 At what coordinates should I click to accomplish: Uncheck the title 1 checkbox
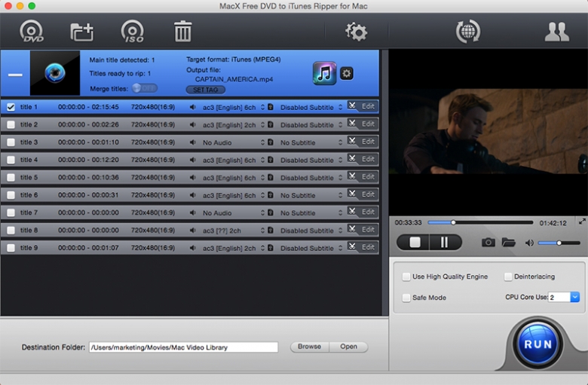coord(11,107)
